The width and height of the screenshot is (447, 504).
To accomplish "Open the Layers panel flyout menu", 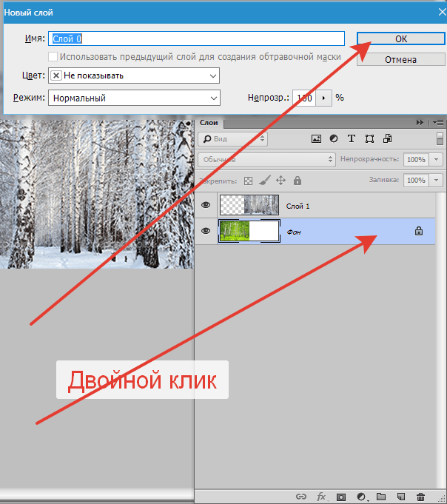I will click(x=437, y=122).
